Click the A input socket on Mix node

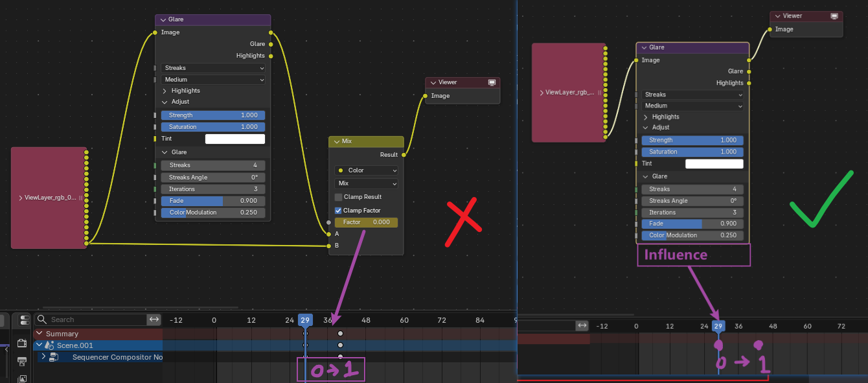tap(329, 234)
